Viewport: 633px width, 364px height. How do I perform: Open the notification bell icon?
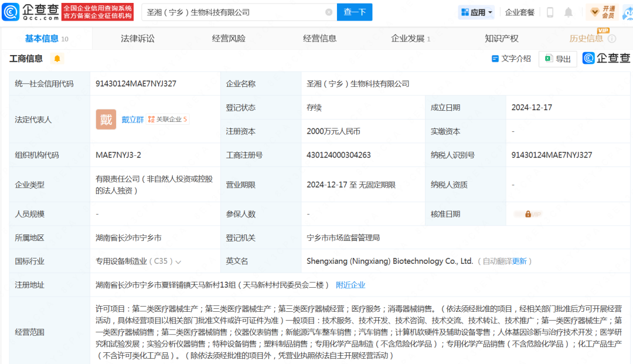tap(568, 12)
